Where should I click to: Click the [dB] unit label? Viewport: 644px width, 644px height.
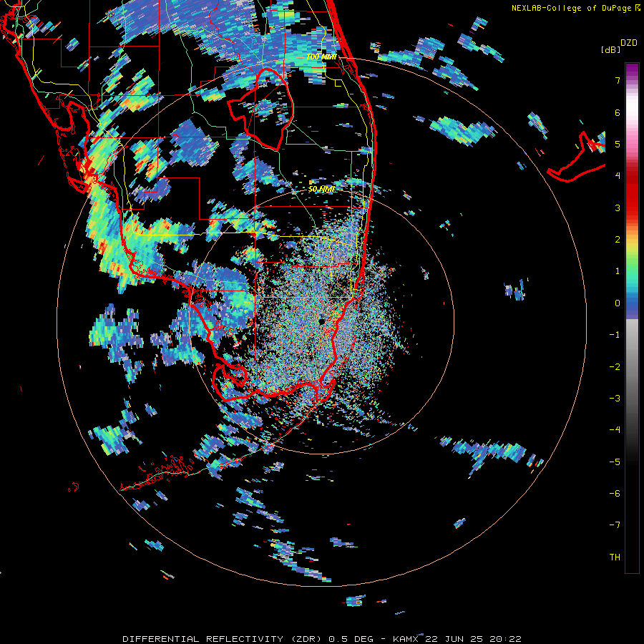[x=611, y=49]
